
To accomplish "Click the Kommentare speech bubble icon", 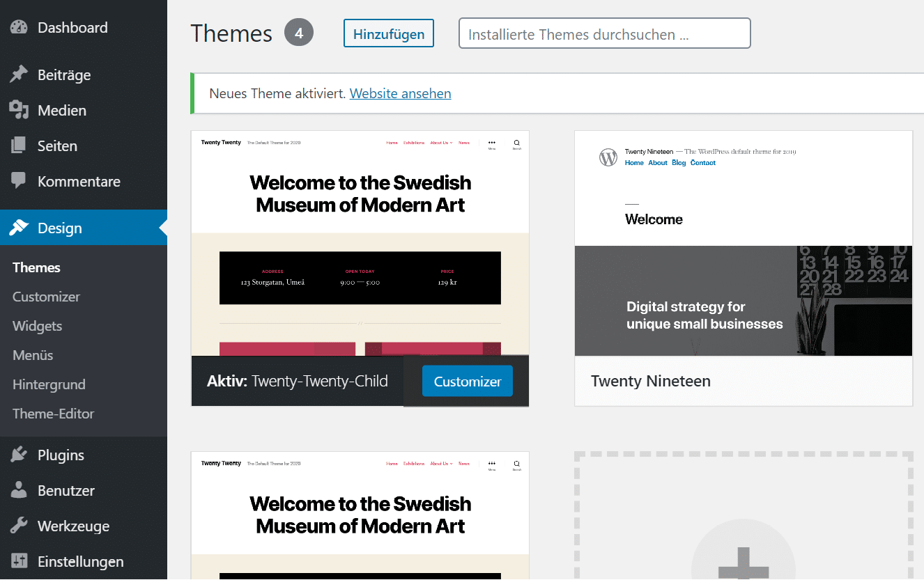I will 19,181.
